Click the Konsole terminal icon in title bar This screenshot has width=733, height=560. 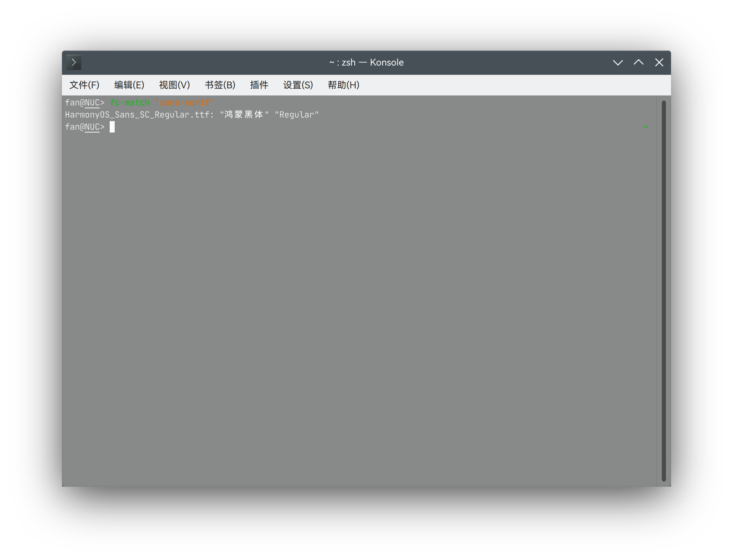(x=74, y=63)
